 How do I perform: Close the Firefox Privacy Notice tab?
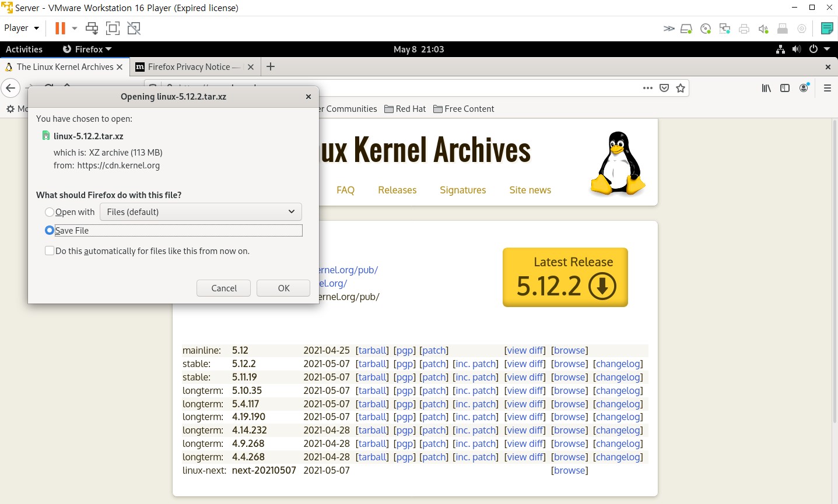[251, 67]
